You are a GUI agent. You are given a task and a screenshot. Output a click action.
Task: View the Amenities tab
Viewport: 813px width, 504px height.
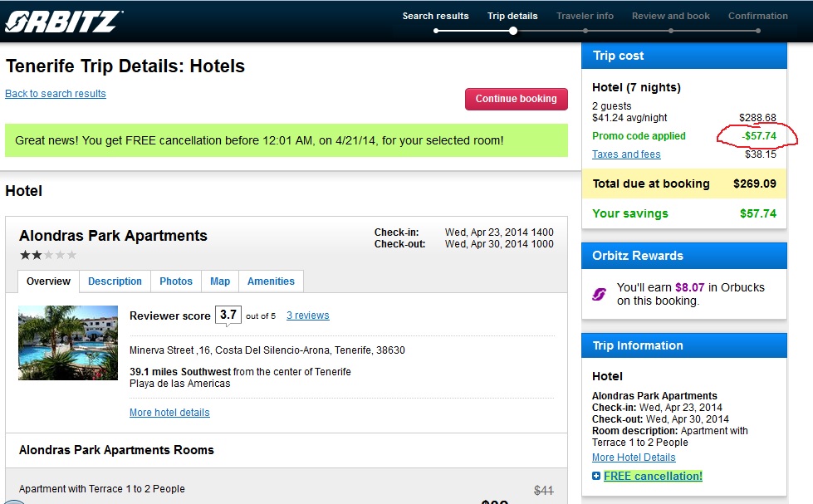pos(271,281)
